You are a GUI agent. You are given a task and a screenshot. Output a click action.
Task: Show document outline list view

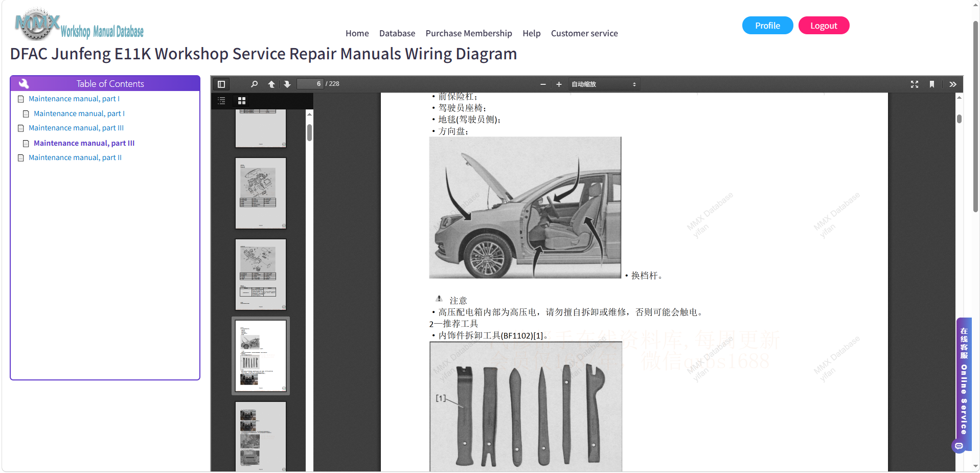(221, 101)
